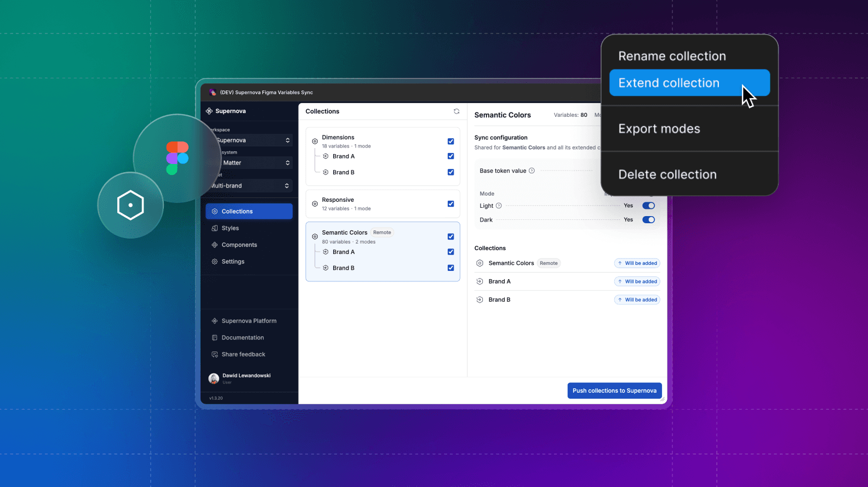Image resolution: width=868 pixels, height=487 pixels.
Task: Click the Figma logo circle
Action: (x=177, y=158)
